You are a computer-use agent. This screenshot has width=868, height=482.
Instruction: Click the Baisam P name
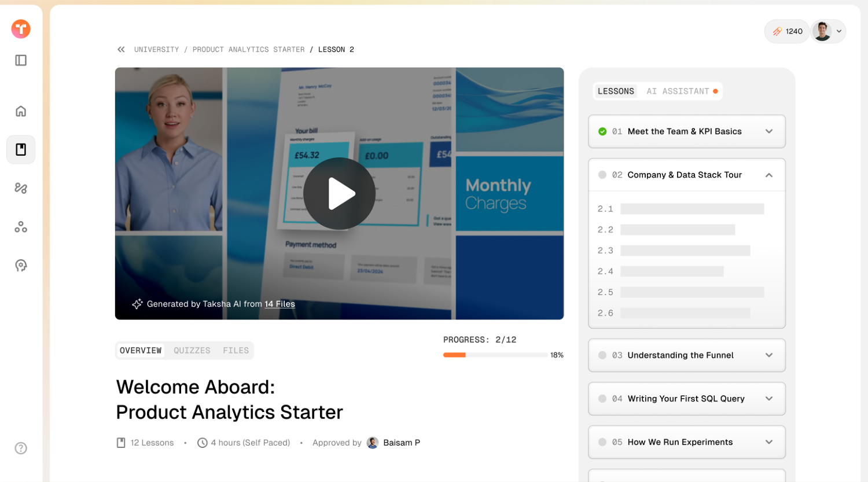(x=402, y=443)
